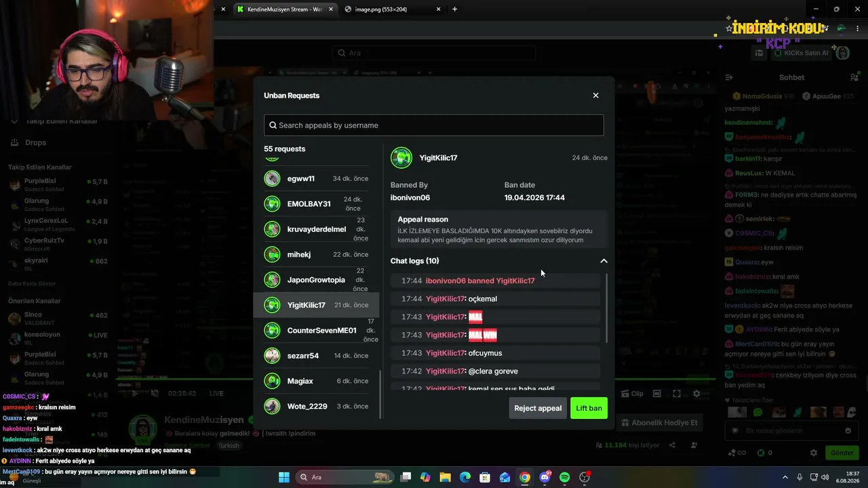Image resolution: width=868 pixels, height=488 pixels.
Task: Click the KICKs balance icon
Action: [761, 453]
